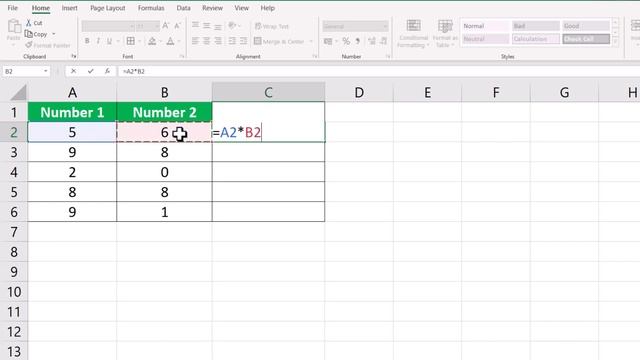Screen dimensions: 640x360
Task: Apply the Neutral cell style
Action: point(485,39)
